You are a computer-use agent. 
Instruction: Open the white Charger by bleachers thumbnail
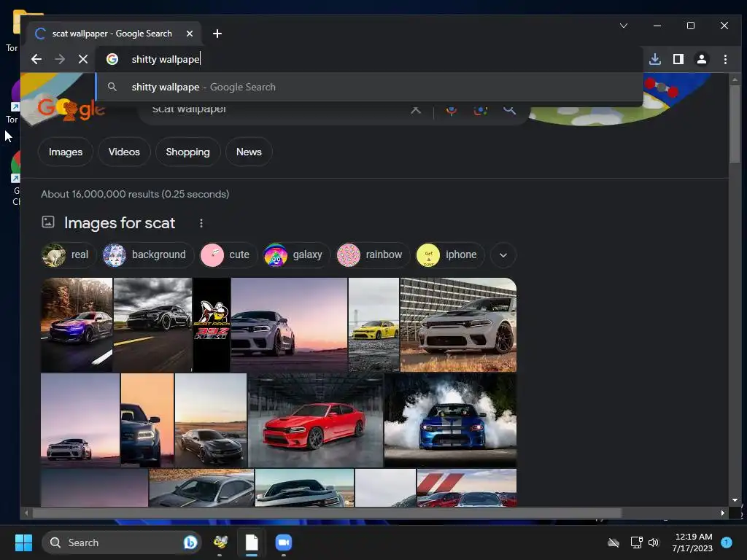[x=458, y=324]
